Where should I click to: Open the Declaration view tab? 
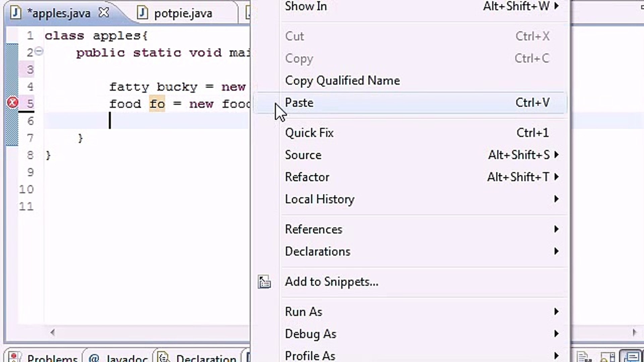click(206, 358)
